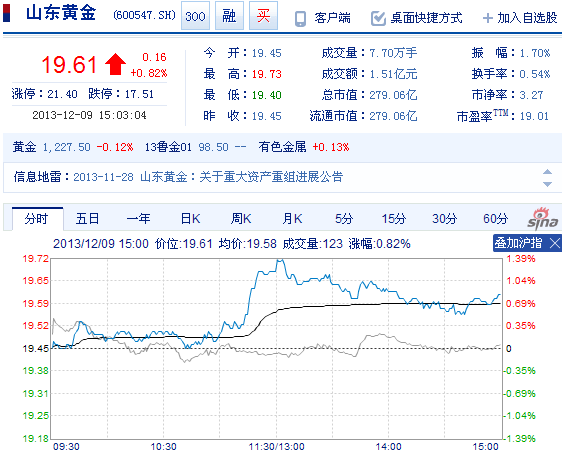
Task: Switch to the 周K weekly candlestick tab
Action: tap(241, 219)
